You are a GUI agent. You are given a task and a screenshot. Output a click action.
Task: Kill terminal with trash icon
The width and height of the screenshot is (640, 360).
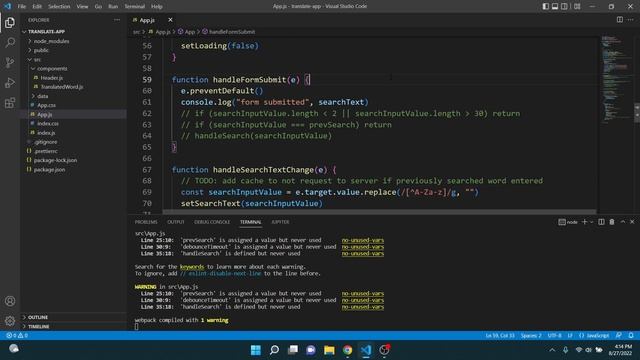pyautogui.click(x=612, y=222)
